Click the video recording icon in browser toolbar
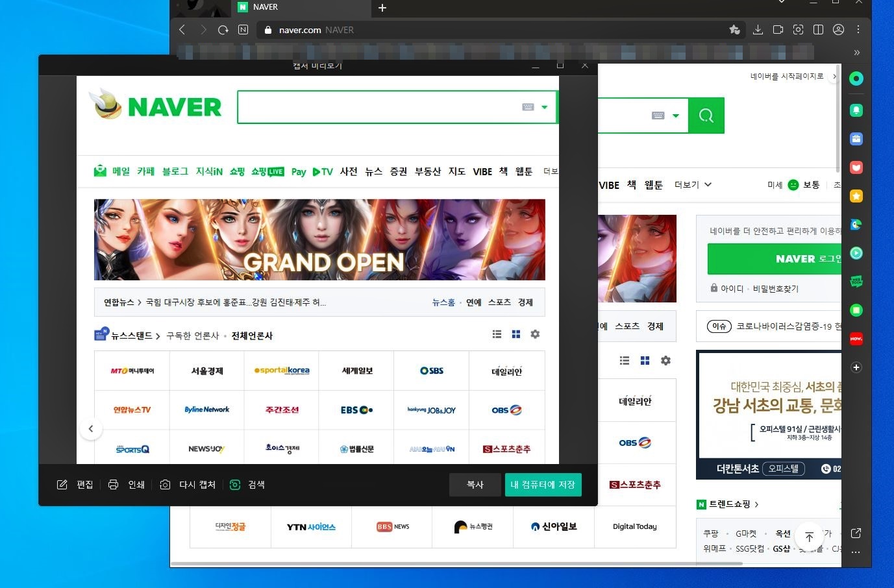This screenshot has width=894, height=588. pos(778,30)
